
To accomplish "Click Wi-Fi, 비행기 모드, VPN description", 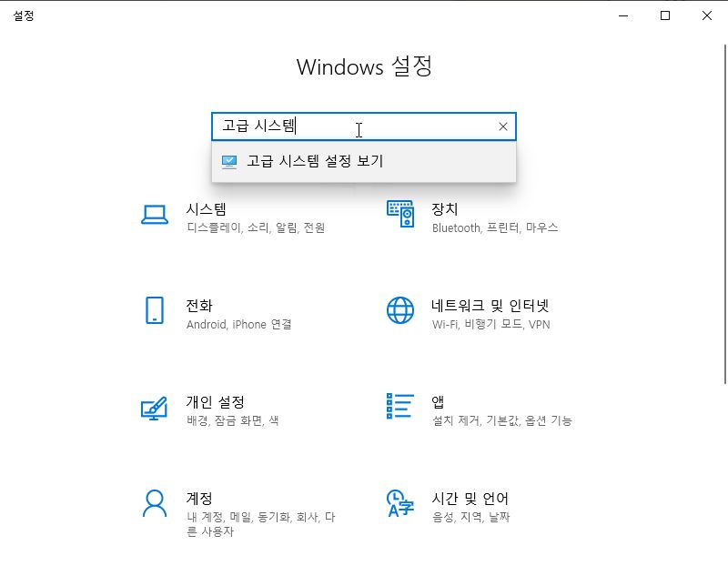I will tap(490, 324).
